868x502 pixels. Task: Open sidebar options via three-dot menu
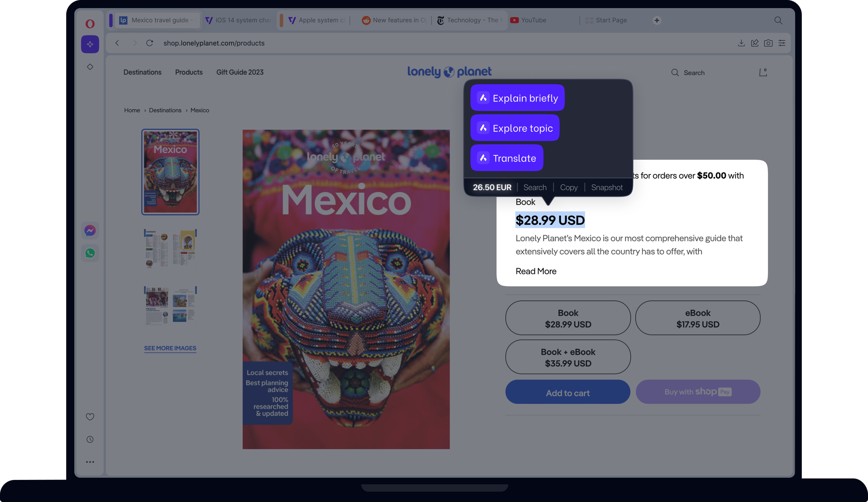(x=90, y=462)
